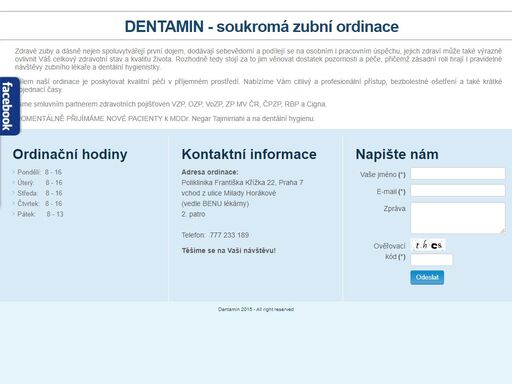Screen dimensions: 512x384
Task: Click the Ověřovací kód input box
Action: coord(431,260)
